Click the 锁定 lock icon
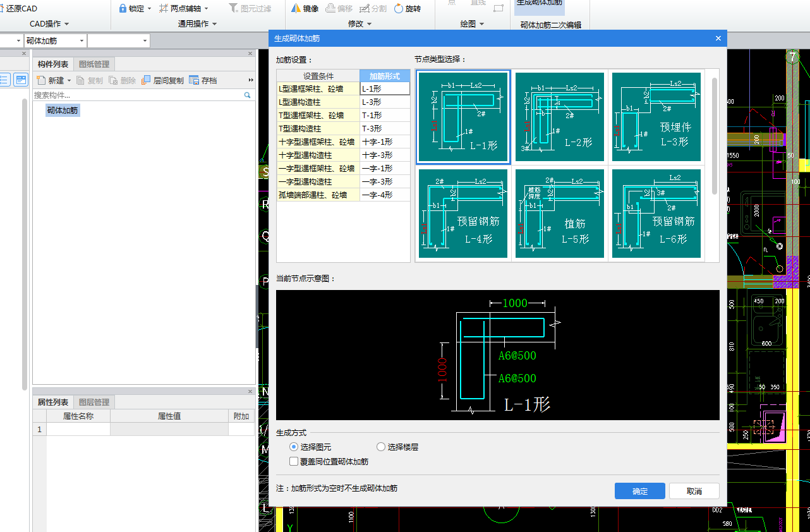This screenshot has width=810, height=532. [123, 9]
